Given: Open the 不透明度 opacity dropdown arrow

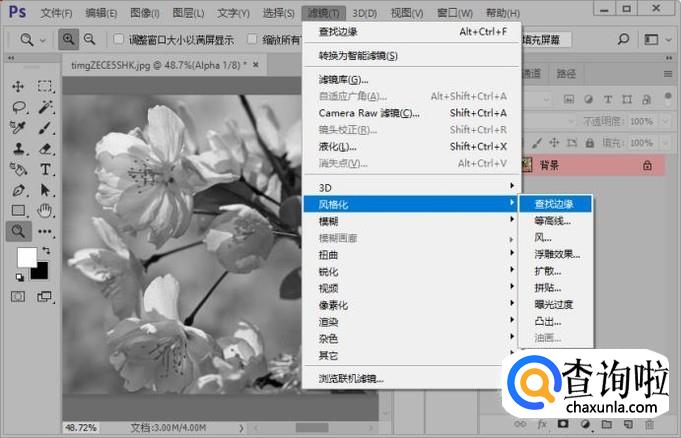Looking at the screenshot, I should point(665,121).
